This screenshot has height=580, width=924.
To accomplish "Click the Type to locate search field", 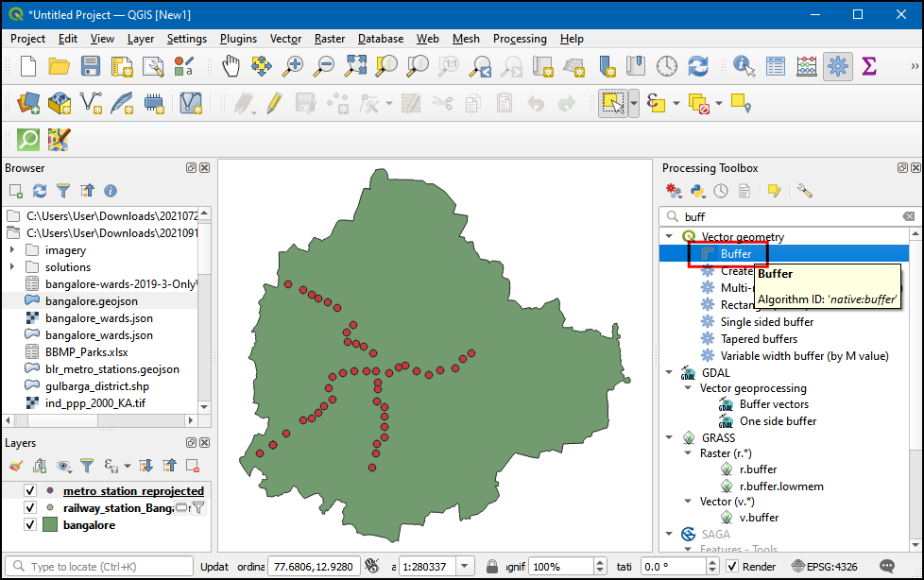I will pyautogui.click(x=94, y=566).
